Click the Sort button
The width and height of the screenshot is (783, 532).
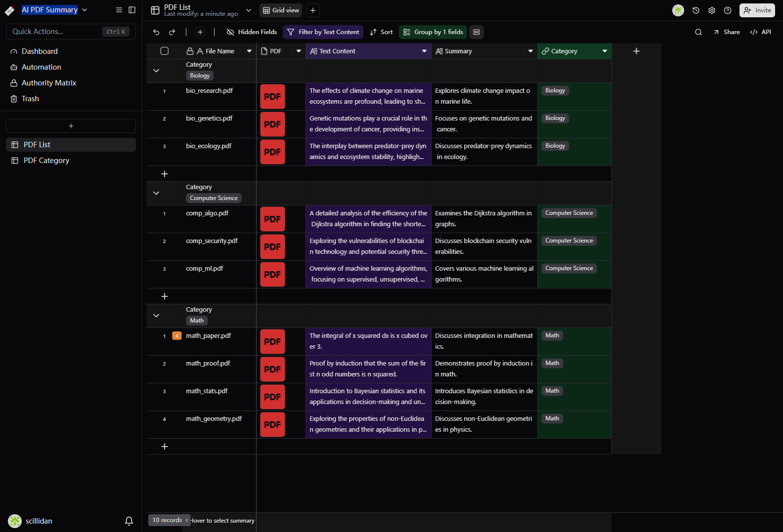pos(381,32)
